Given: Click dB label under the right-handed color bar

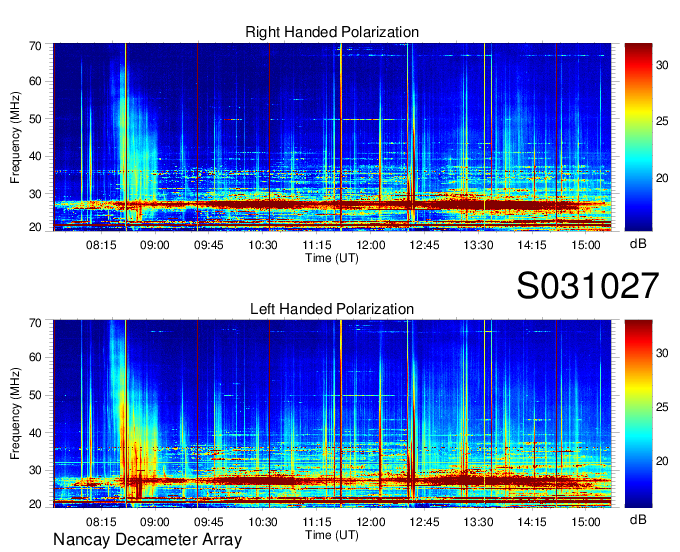Looking at the screenshot, I should (x=638, y=244).
